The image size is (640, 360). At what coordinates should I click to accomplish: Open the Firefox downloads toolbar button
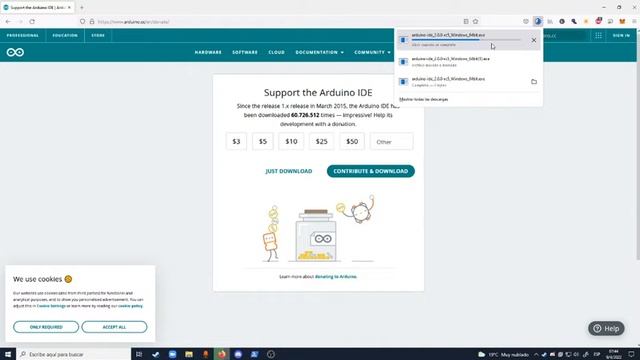point(538,21)
